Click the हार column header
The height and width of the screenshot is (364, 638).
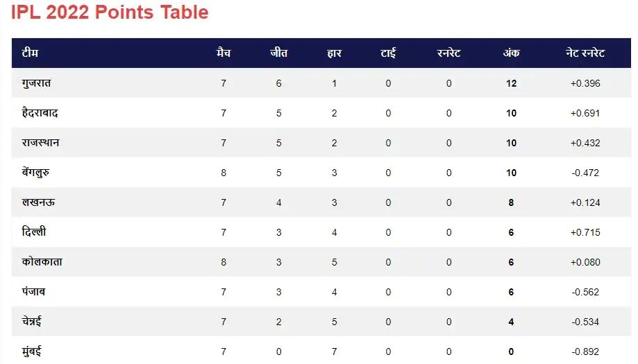click(x=334, y=53)
